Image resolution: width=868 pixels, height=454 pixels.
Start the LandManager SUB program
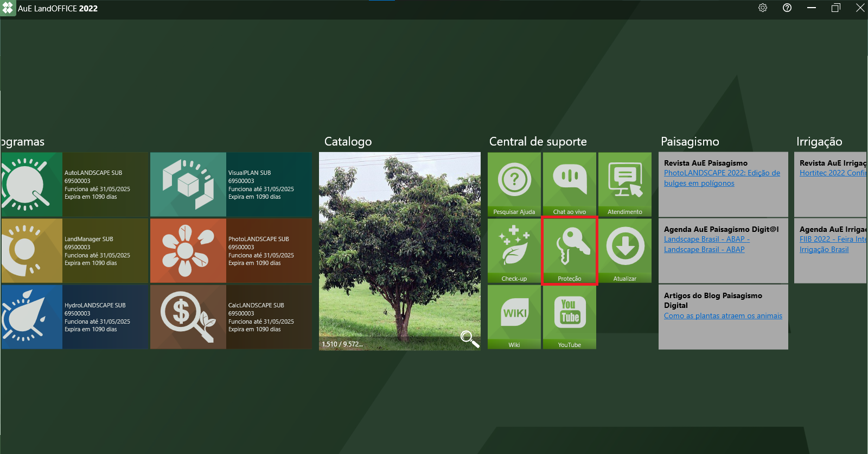(75, 251)
